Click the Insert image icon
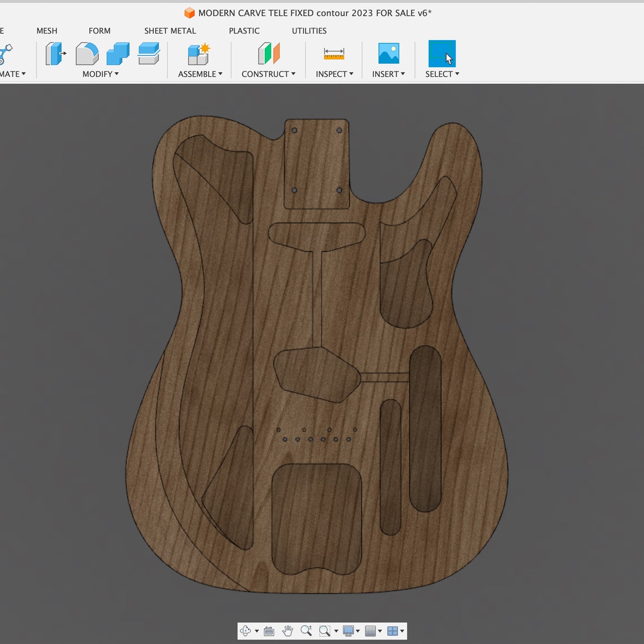 point(389,54)
